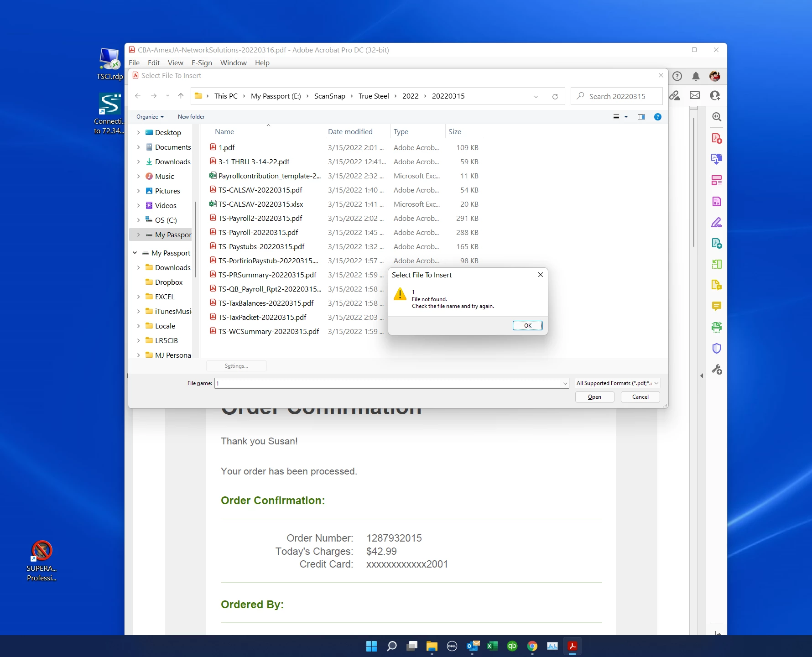Click OK in the File not found dialog
Image resolution: width=812 pixels, height=657 pixels.
point(527,325)
